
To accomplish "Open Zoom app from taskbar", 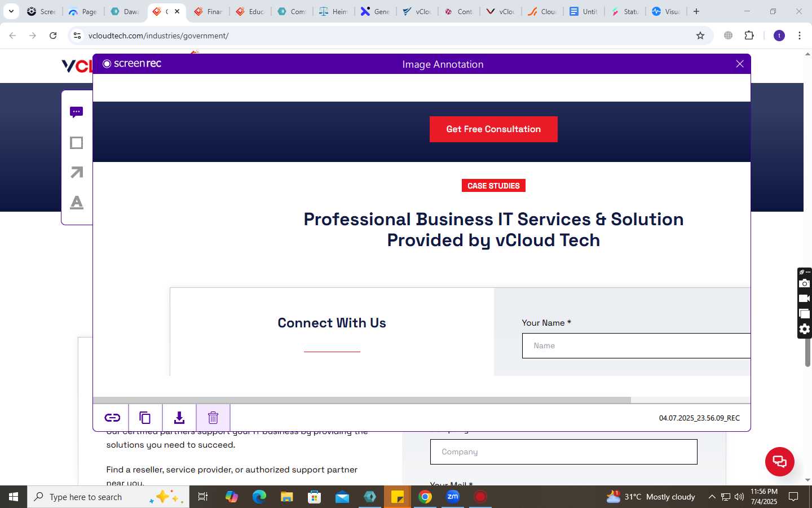I will [453, 497].
